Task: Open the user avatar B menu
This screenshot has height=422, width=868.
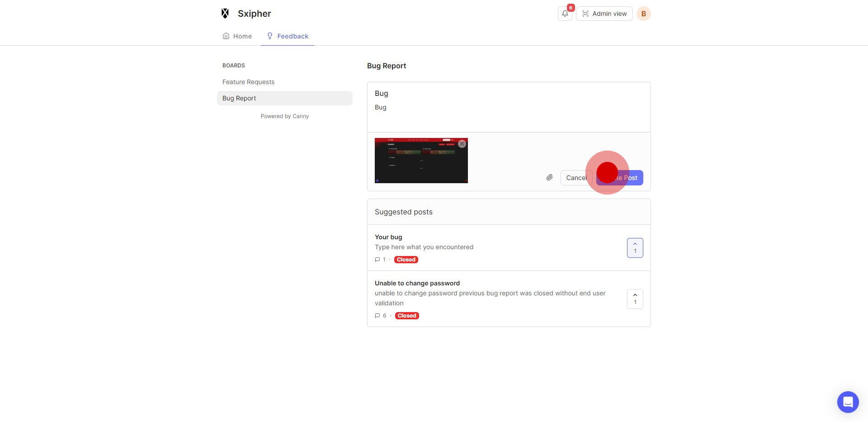Action: [643, 14]
